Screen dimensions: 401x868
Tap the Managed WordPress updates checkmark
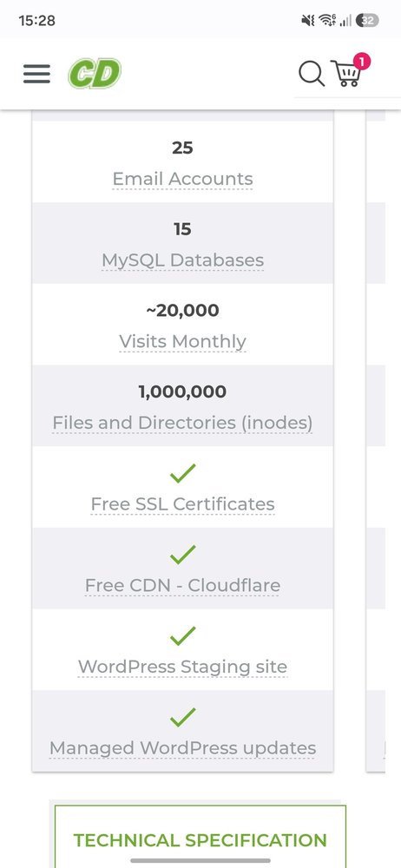coord(183,718)
